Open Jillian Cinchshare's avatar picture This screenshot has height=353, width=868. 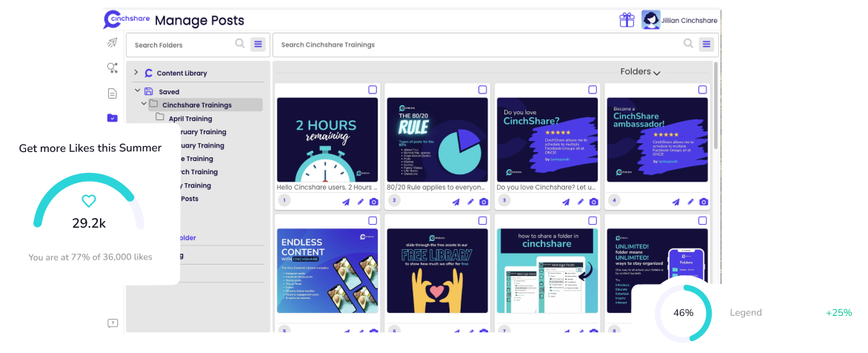(x=650, y=20)
